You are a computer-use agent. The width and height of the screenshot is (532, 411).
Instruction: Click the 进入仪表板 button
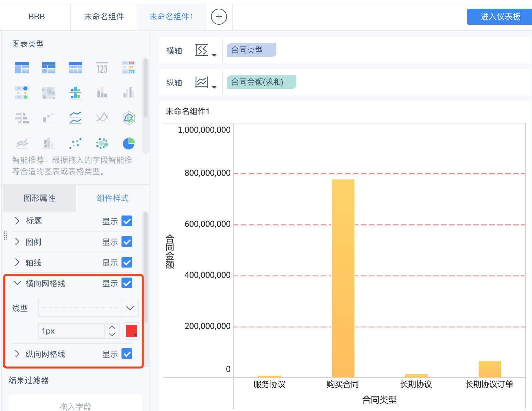(500, 17)
